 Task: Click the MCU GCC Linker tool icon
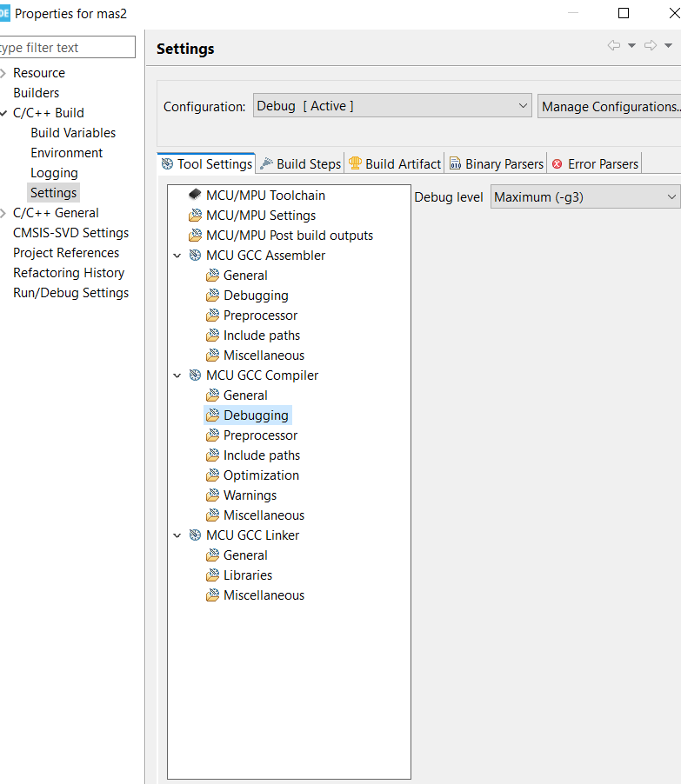(195, 535)
